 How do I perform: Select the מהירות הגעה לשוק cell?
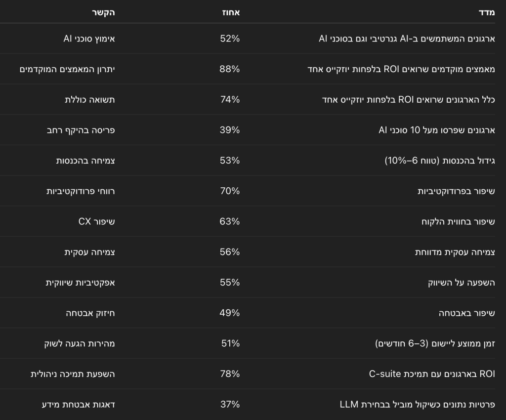80,343
